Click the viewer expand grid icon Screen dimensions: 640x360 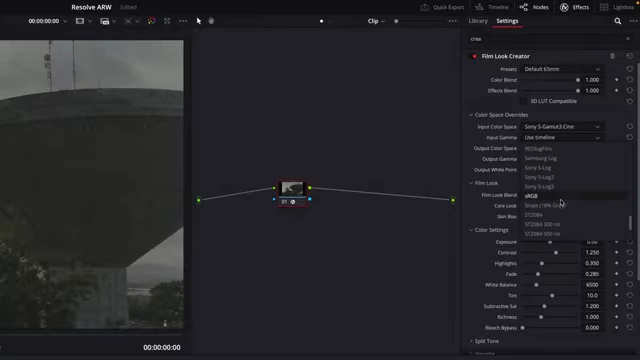click(x=167, y=21)
